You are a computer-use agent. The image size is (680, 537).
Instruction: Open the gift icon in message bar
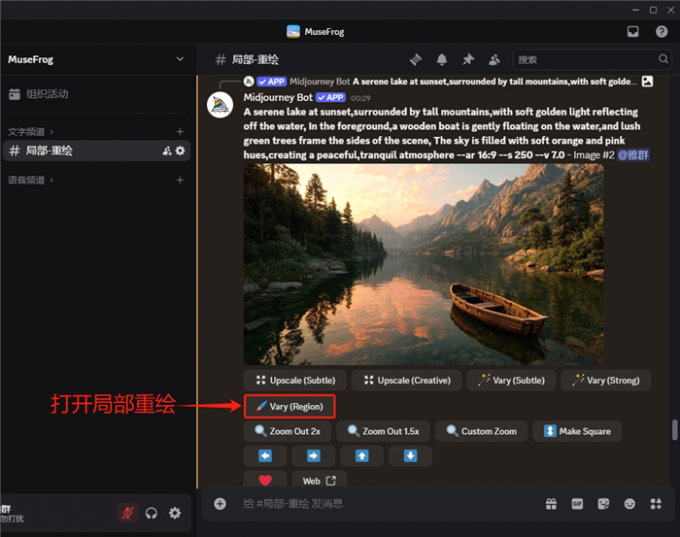(551, 504)
